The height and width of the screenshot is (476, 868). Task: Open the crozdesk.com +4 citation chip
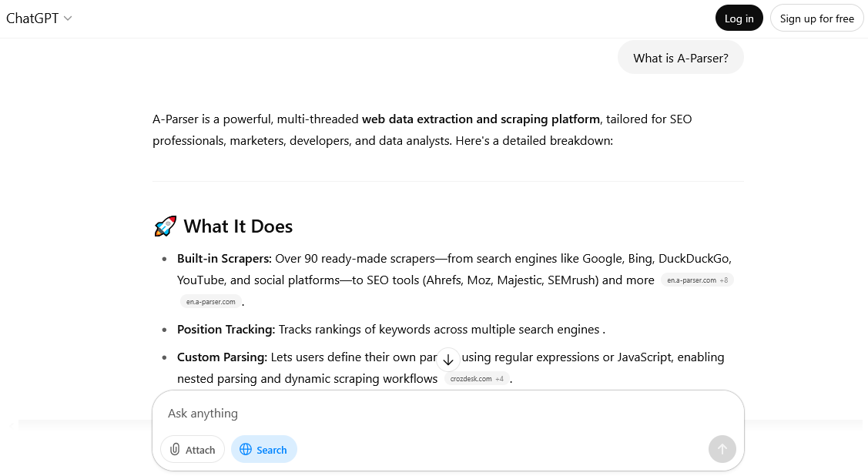tap(477, 379)
